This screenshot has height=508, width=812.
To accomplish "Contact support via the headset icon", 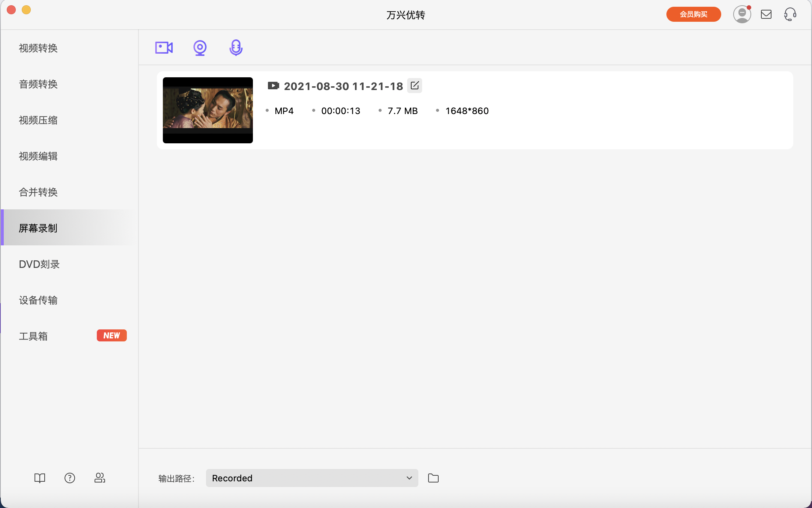I will click(x=790, y=15).
